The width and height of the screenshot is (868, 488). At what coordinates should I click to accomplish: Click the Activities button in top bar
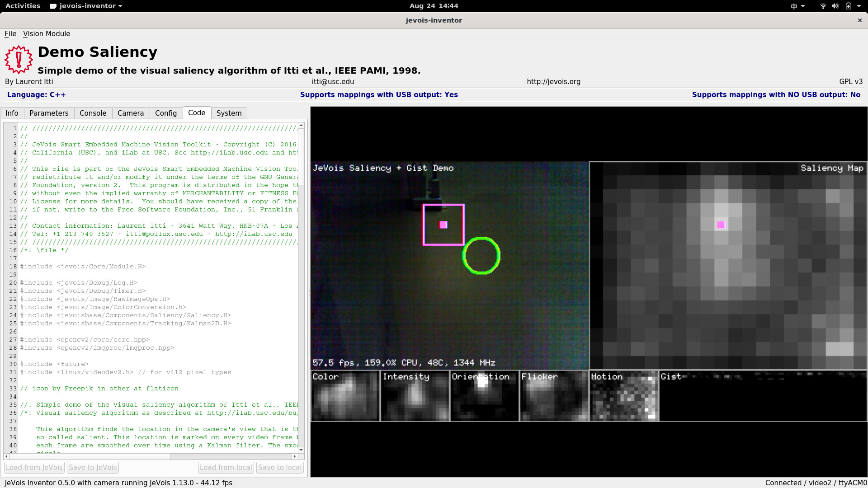pos(23,6)
